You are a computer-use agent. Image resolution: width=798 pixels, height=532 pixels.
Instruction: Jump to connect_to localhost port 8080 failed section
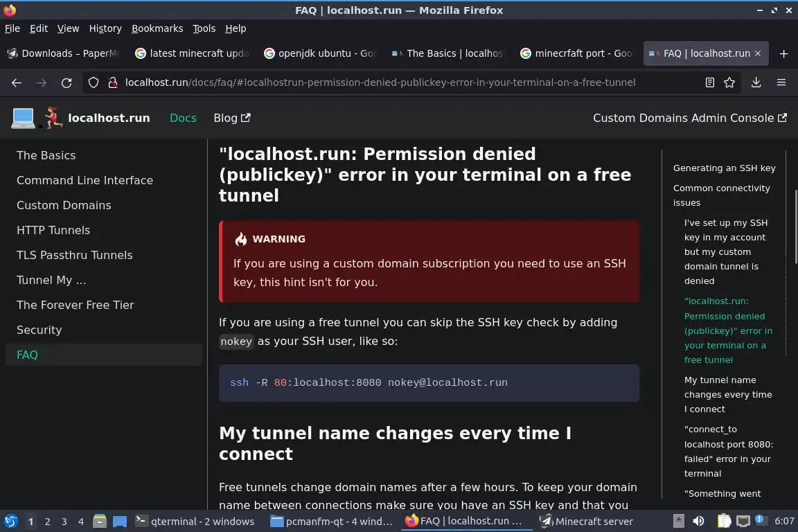pos(728,452)
